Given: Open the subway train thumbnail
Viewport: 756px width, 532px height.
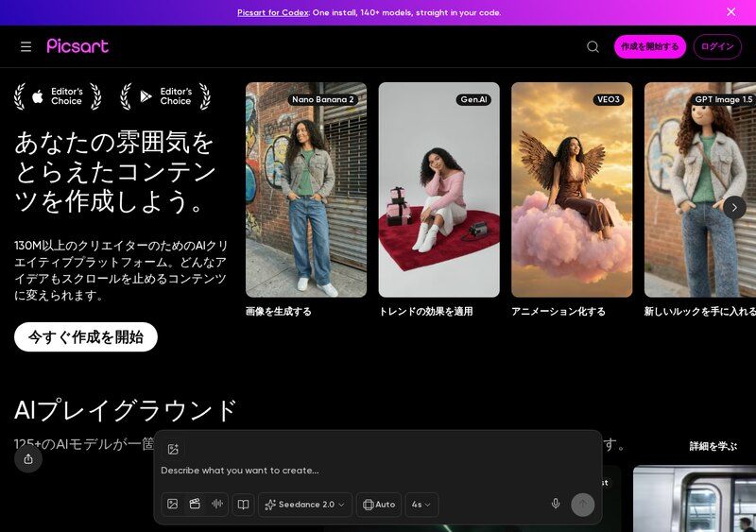Looking at the screenshot, I should (x=695, y=499).
